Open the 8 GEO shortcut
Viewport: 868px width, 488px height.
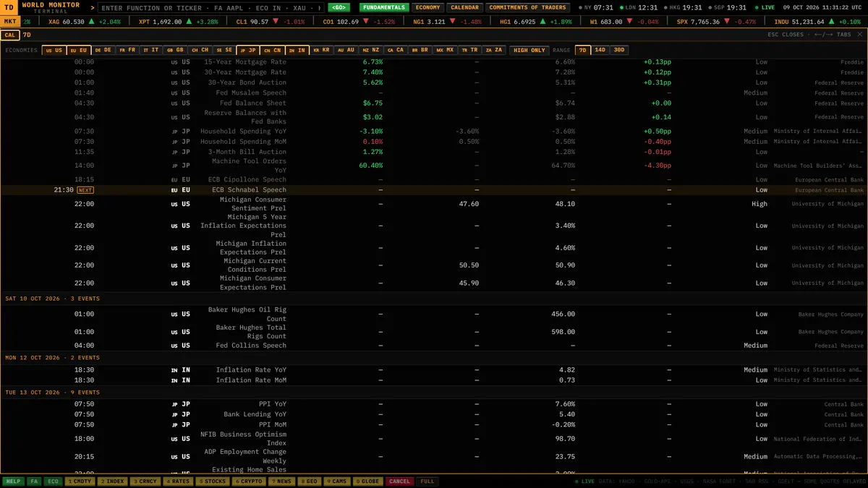tap(309, 481)
